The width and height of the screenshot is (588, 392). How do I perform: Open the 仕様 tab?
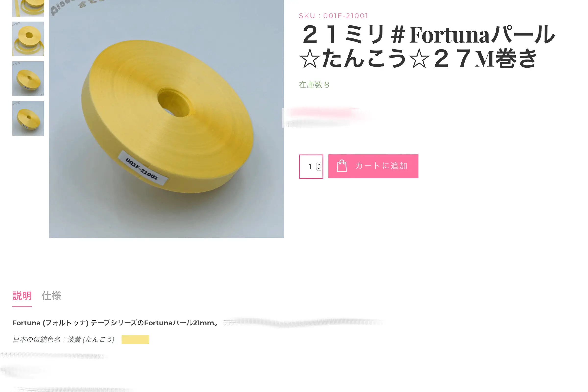(x=51, y=296)
